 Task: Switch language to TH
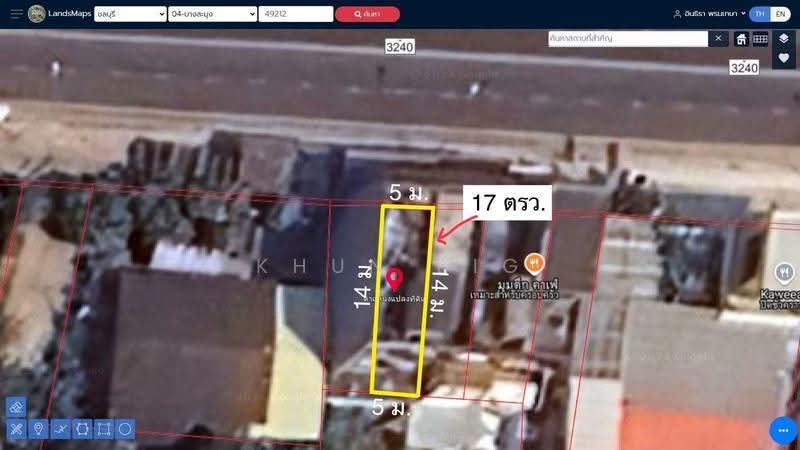point(760,14)
